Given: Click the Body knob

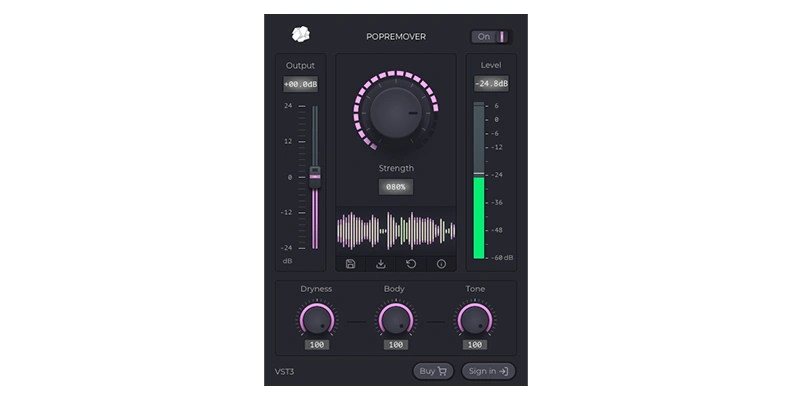Looking at the screenshot, I should [x=396, y=320].
